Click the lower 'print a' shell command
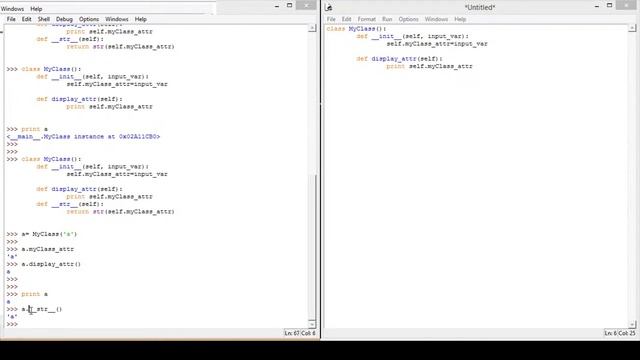Viewport: 640px width, 360px height. [x=34, y=294]
